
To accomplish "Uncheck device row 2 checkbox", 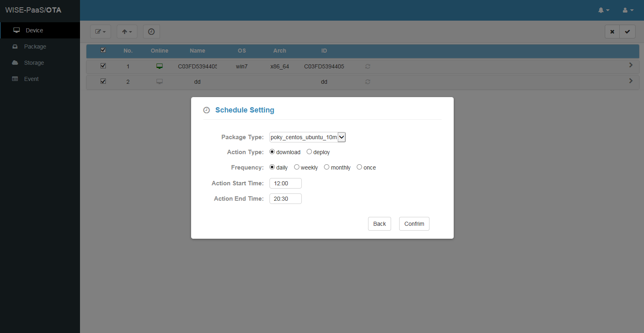I will 103,81.
